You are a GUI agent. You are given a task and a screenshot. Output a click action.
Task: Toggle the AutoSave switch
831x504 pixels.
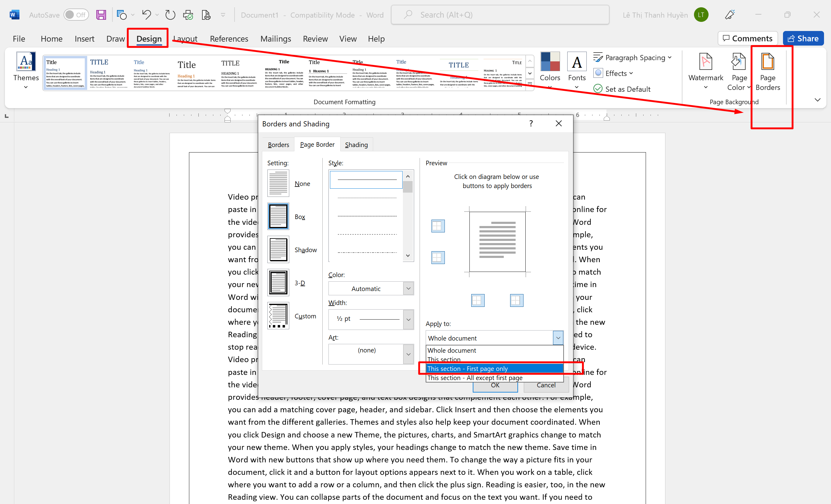coord(76,15)
